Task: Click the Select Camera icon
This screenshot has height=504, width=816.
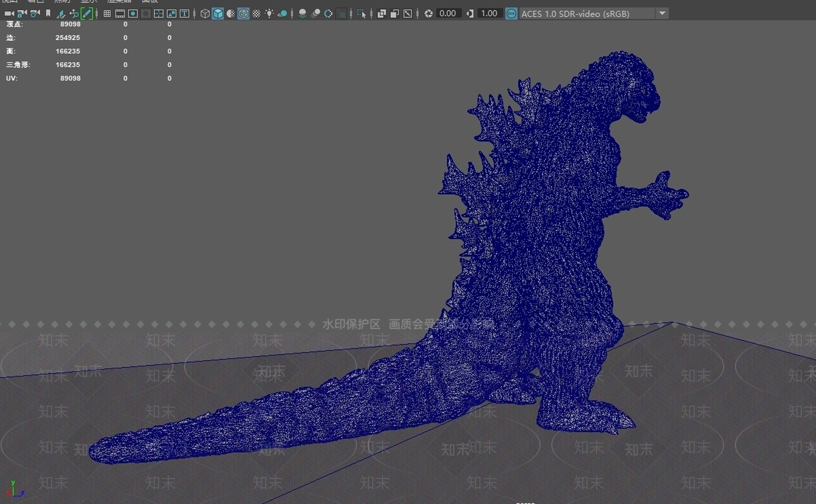Action: (x=9, y=14)
